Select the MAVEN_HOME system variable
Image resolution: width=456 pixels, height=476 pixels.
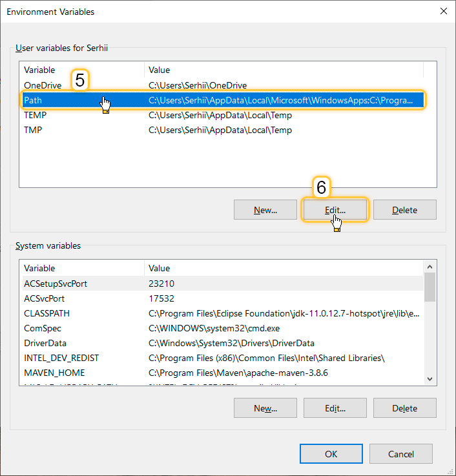(54, 373)
